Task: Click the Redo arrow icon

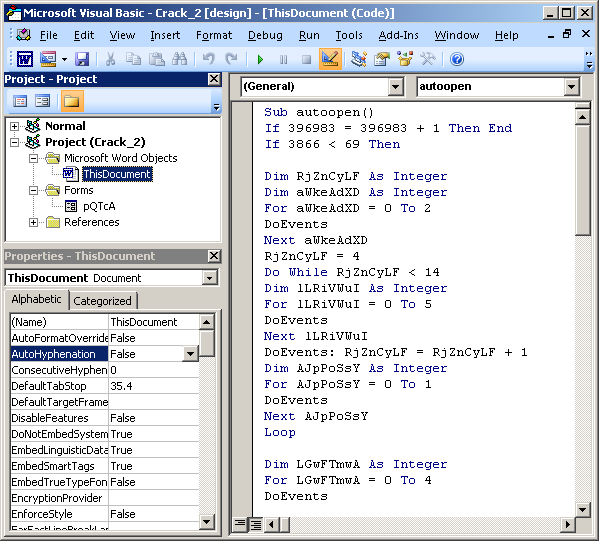Action: click(x=231, y=59)
